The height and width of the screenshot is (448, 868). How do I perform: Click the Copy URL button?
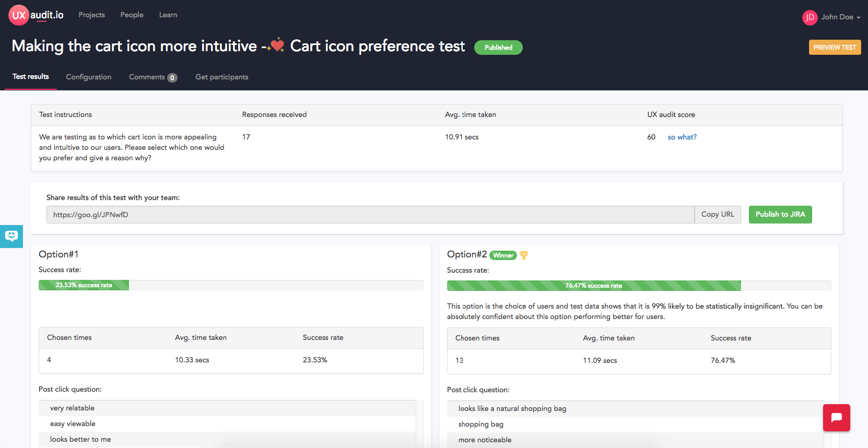(x=718, y=215)
